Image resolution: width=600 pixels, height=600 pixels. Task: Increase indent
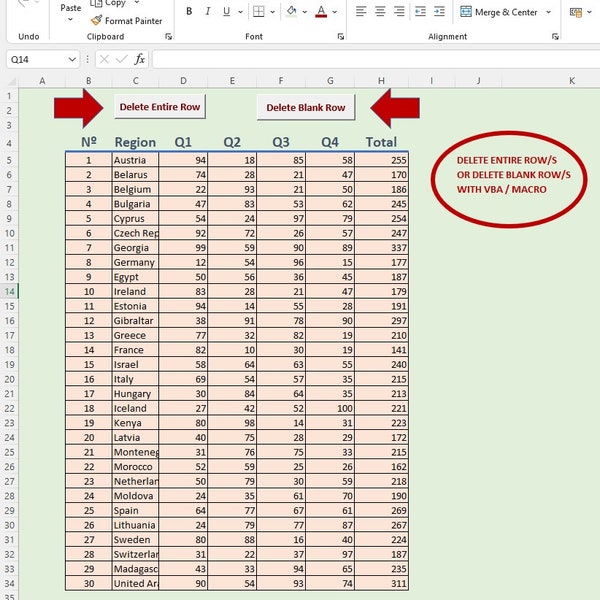[439, 12]
